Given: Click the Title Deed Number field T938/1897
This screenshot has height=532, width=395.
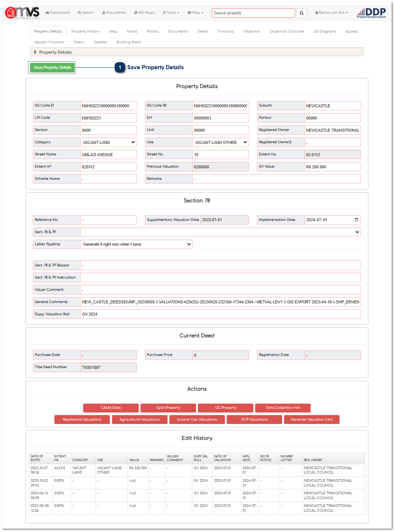Looking at the screenshot, I should (108, 367).
